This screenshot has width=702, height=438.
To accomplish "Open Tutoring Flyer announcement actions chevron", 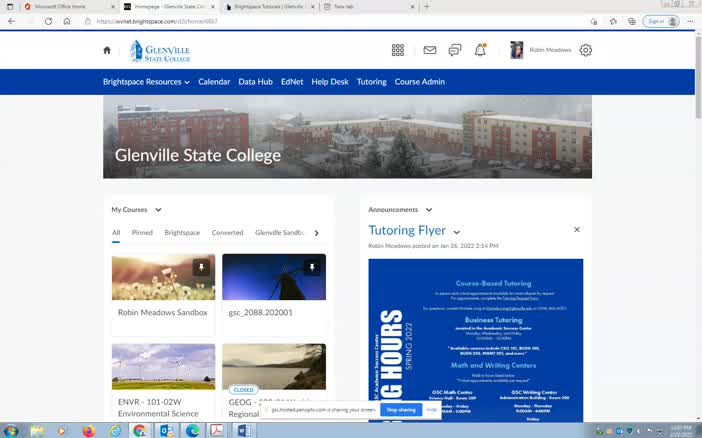I will [x=457, y=232].
